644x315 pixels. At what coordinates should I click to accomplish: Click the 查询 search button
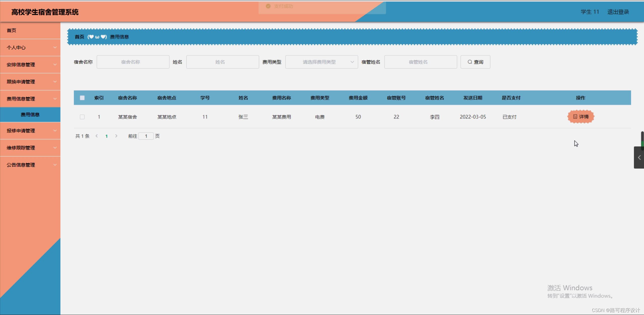pyautogui.click(x=475, y=62)
